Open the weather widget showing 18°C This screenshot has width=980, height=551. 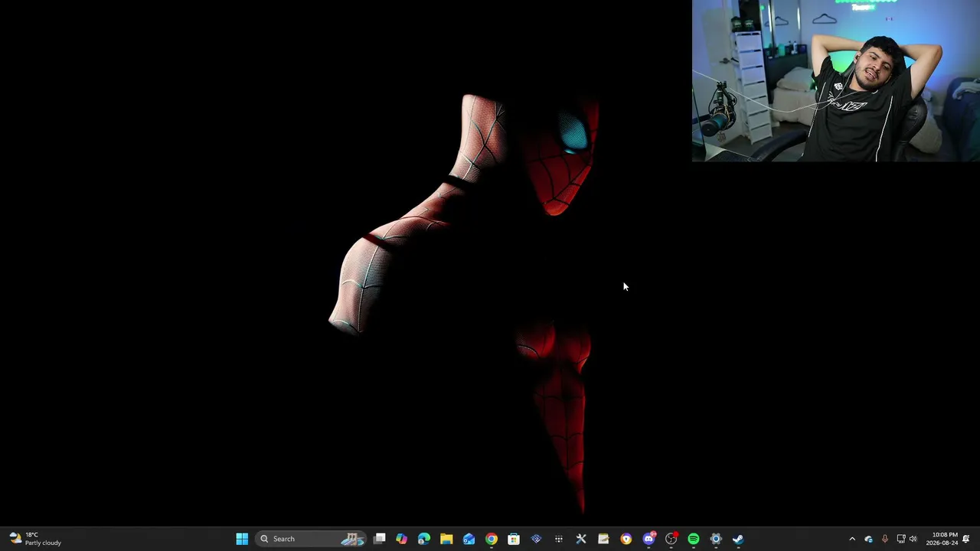[x=35, y=539]
